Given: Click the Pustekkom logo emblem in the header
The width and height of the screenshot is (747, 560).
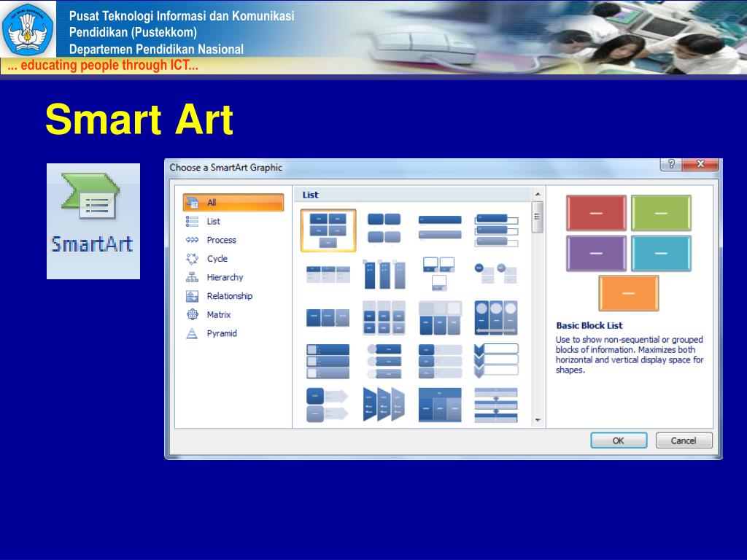Looking at the screenshot, I should [28, 29].
